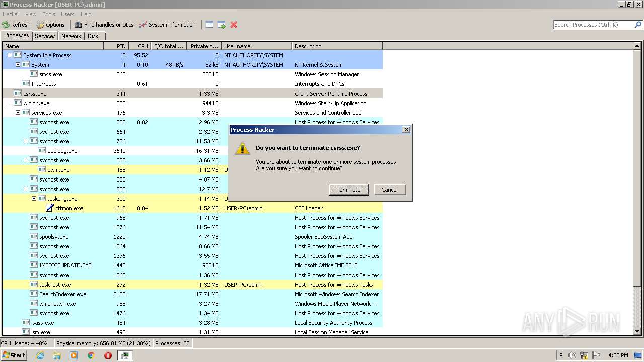Open Find handles or DLLs

click(x=104, y=25)
